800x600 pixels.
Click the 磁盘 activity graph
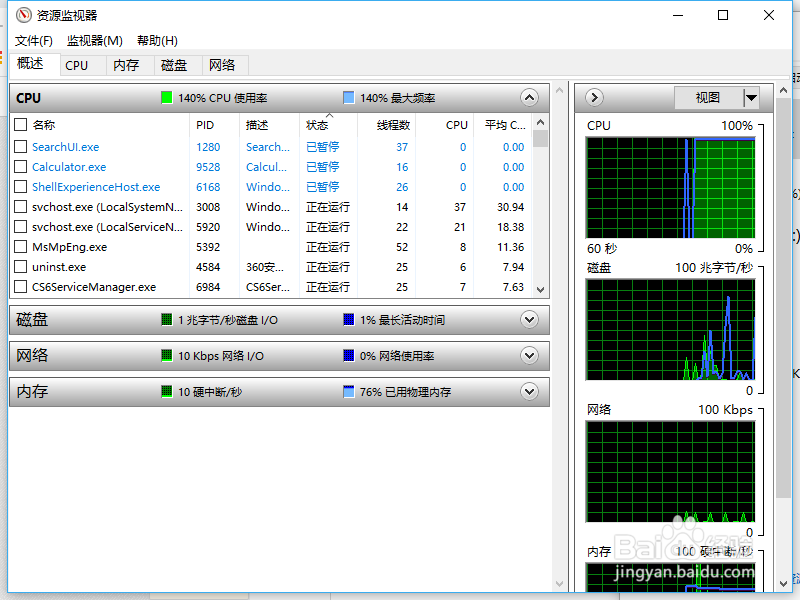click(x=670, y=330)
